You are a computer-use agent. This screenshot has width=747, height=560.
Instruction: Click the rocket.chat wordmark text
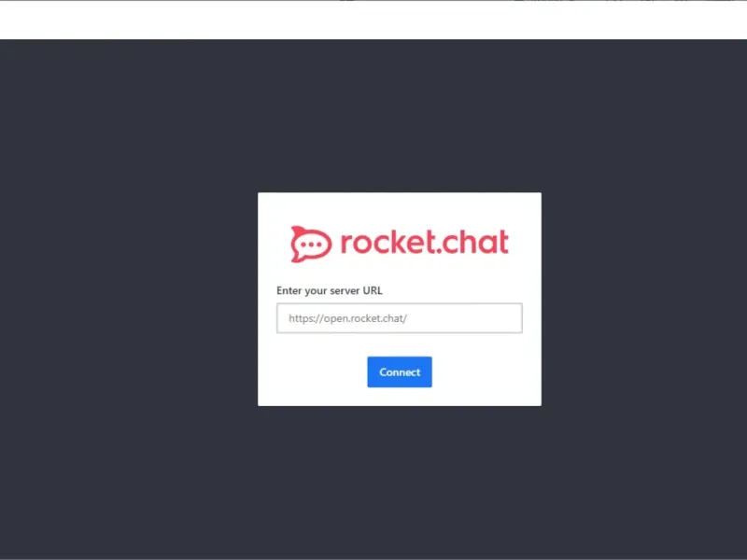pyautogui.click(x=425, y=242)
